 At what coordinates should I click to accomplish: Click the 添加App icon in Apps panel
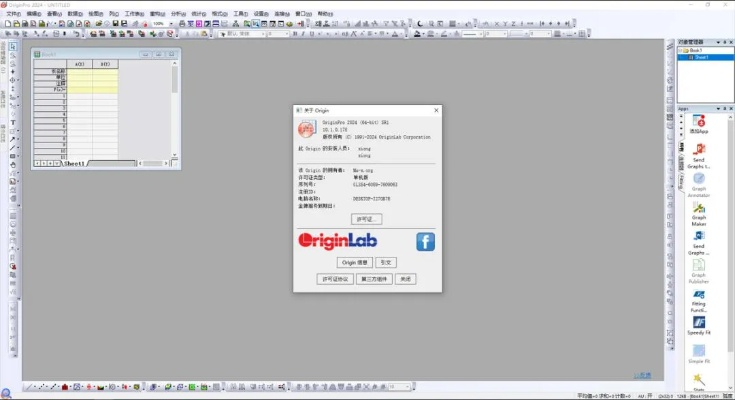699,122
